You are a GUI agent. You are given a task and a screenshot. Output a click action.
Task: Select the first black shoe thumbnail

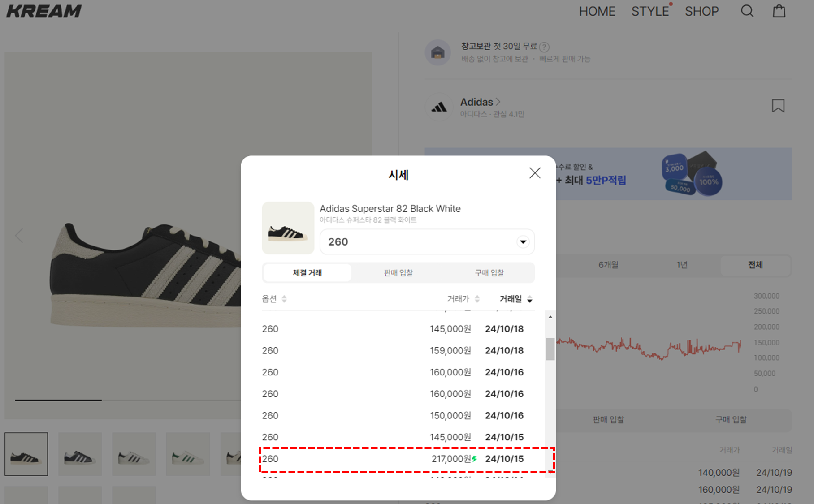[26, 454]
